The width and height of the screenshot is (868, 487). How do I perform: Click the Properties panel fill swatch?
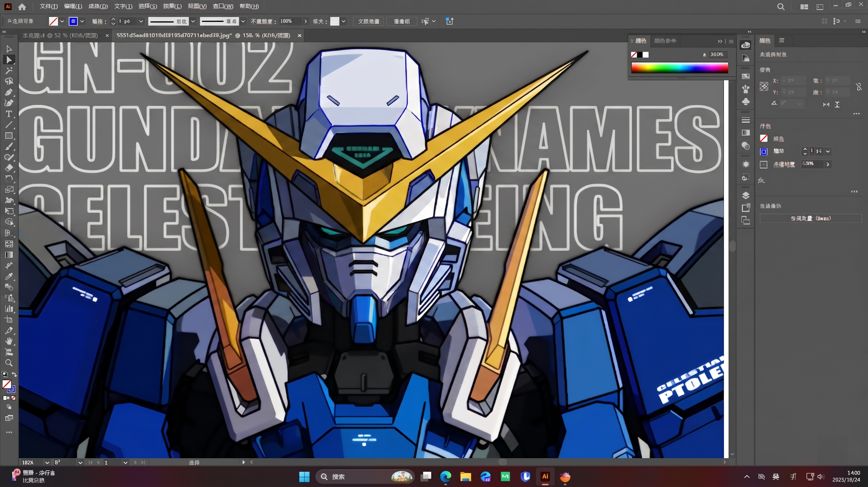[764, 139]
